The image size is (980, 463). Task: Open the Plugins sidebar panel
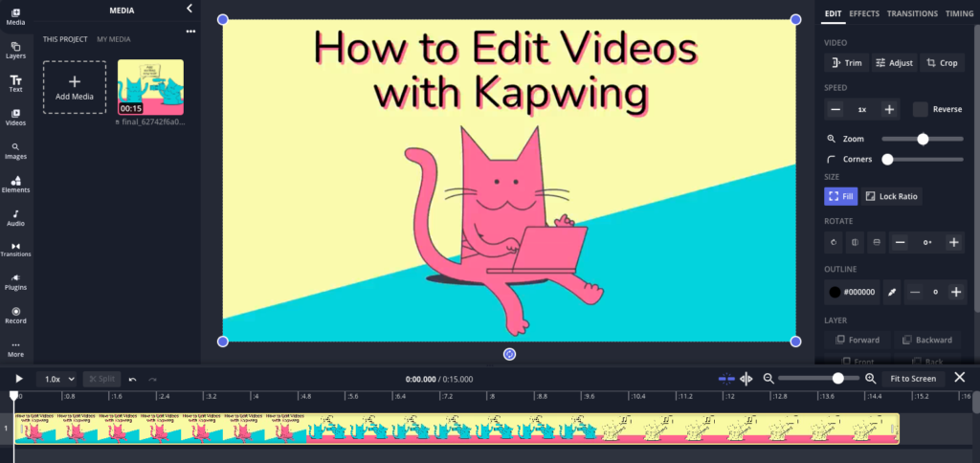(15, 282)
